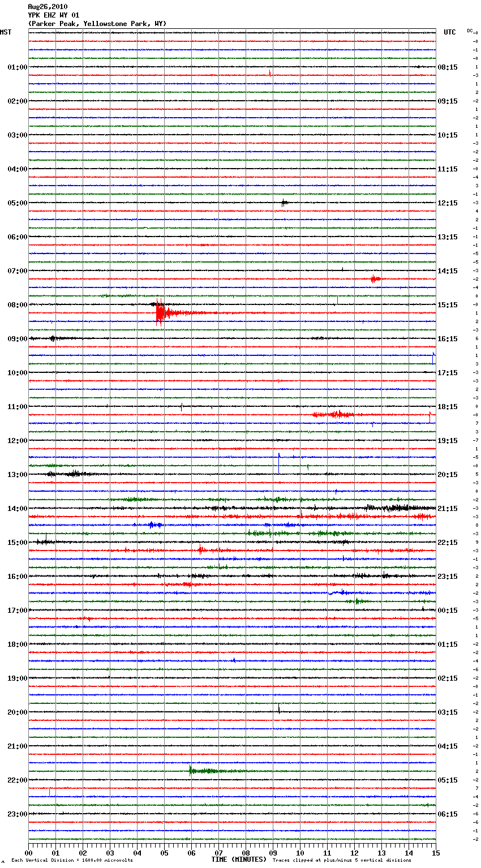
Task: Click the 02:00 MST time label
Action: point(18,101)
